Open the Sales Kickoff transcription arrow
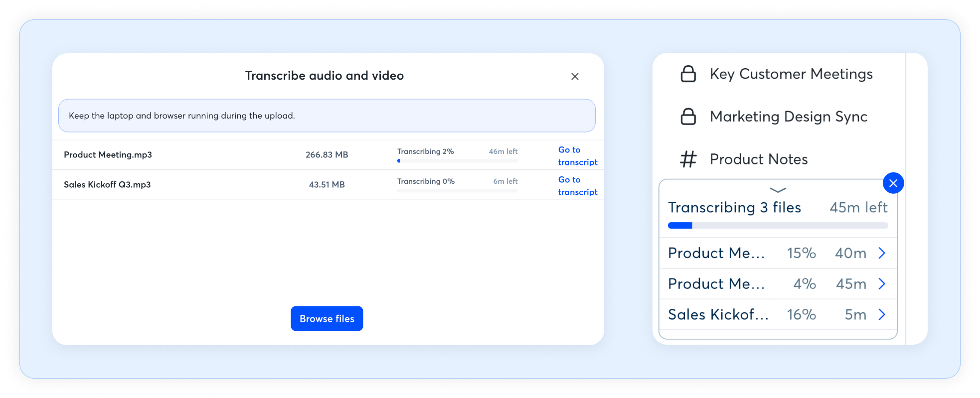The image size is (980, 398). point(882,314)
